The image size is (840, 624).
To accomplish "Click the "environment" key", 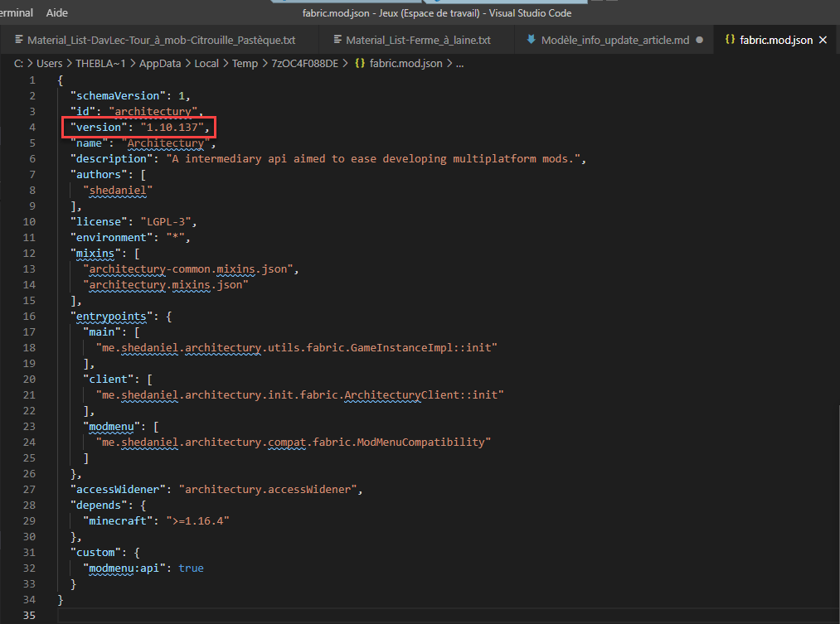I will coord(111,238).
